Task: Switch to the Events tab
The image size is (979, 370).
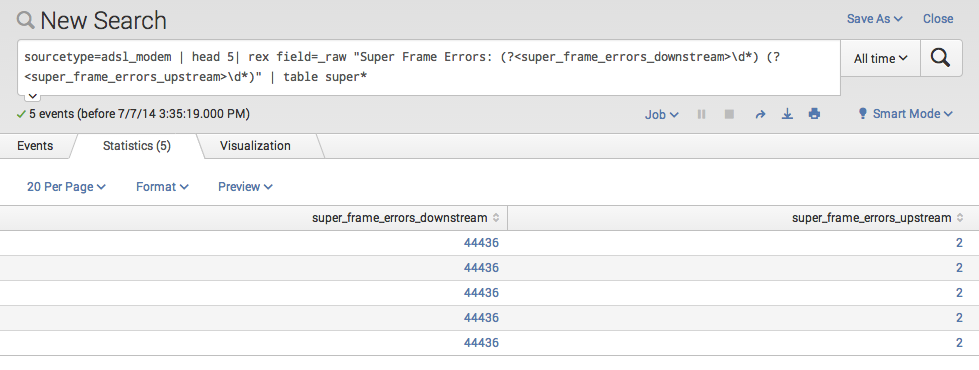Action: (x=35, y=146)
